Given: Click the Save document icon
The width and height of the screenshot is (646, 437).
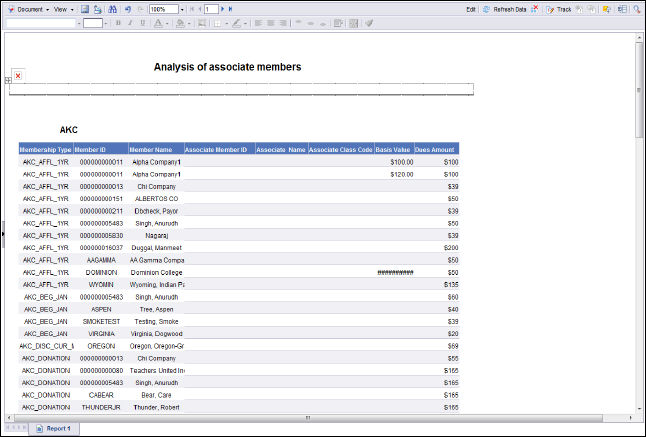Looking at the screenshot, I should [85, 8].
